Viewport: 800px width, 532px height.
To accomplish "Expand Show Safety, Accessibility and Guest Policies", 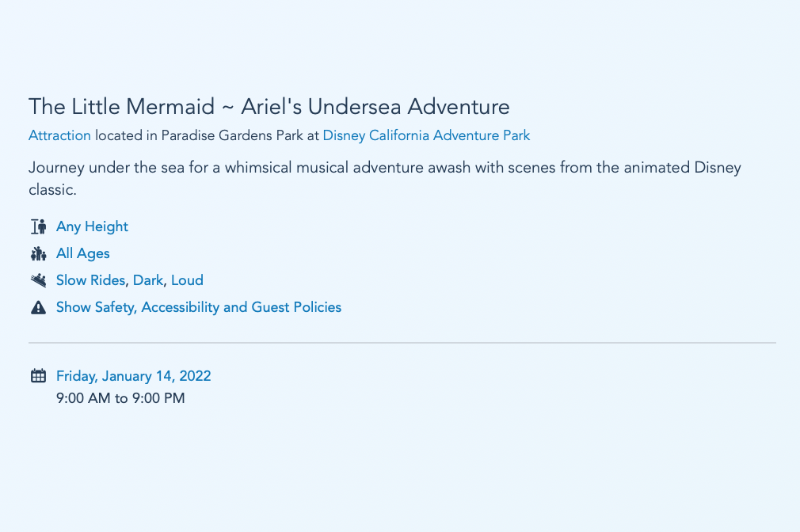I will 198,307.
